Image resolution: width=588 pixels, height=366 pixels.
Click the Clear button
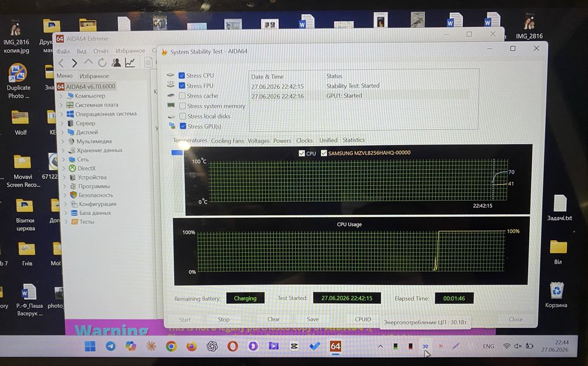click(273, 319)
